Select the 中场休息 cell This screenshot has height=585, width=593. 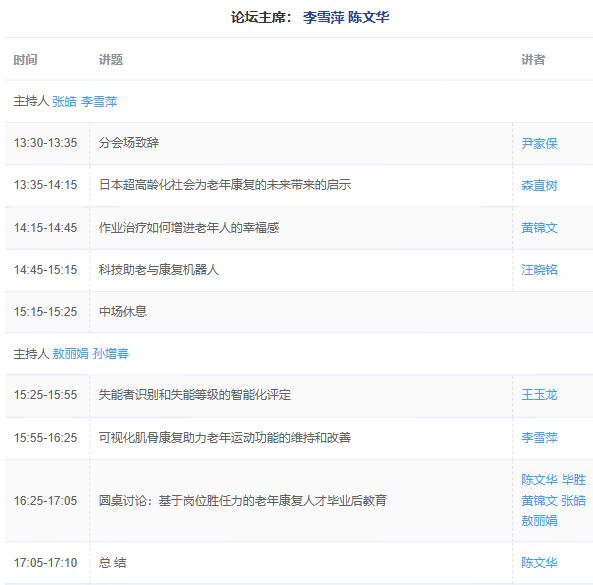click(123, 312)
